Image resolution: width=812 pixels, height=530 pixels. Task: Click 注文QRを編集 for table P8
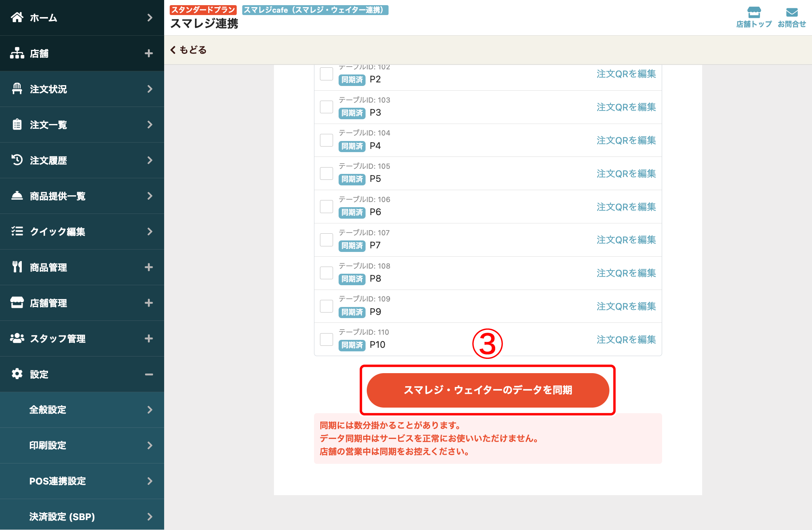[626, 273]
